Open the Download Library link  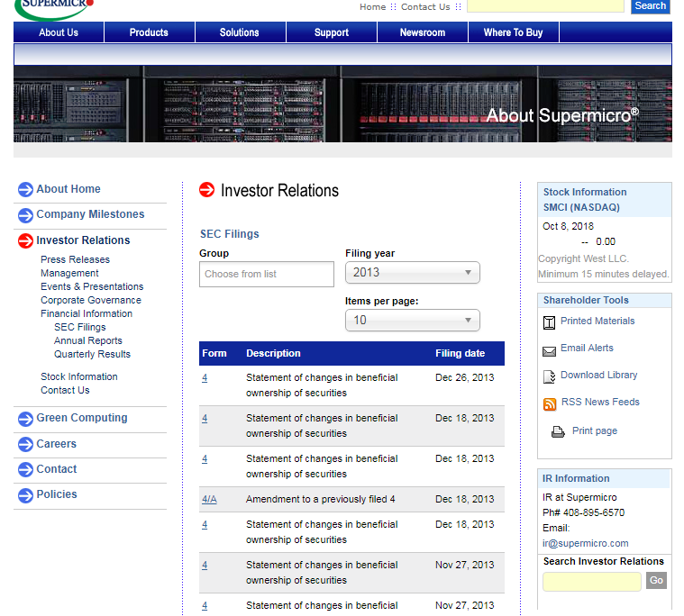(x=598, y=375)
